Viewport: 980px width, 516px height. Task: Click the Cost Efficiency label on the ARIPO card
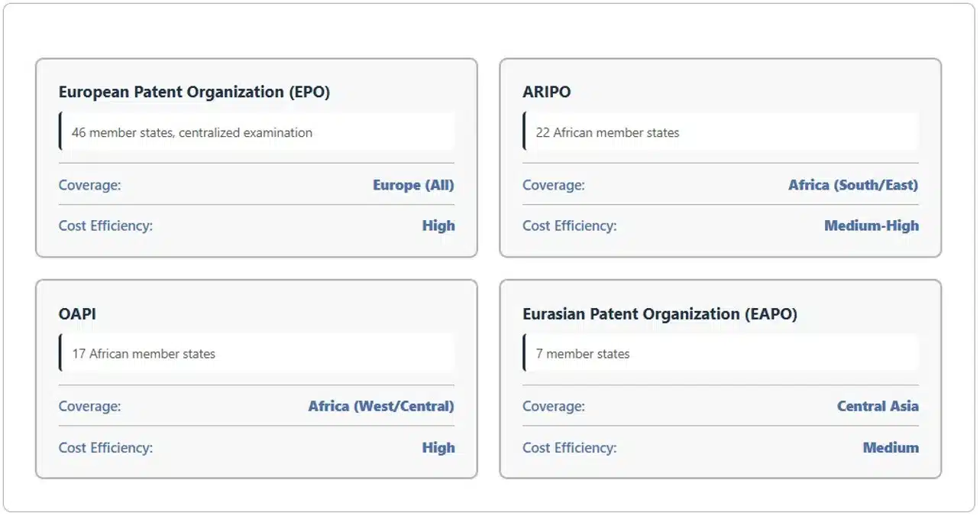569,226
